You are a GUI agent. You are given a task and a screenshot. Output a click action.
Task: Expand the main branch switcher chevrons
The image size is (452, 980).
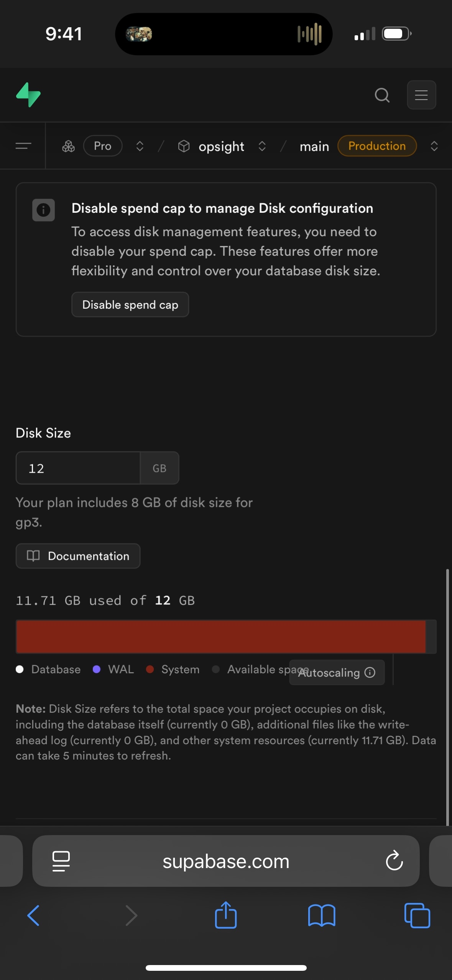(434, 146)
